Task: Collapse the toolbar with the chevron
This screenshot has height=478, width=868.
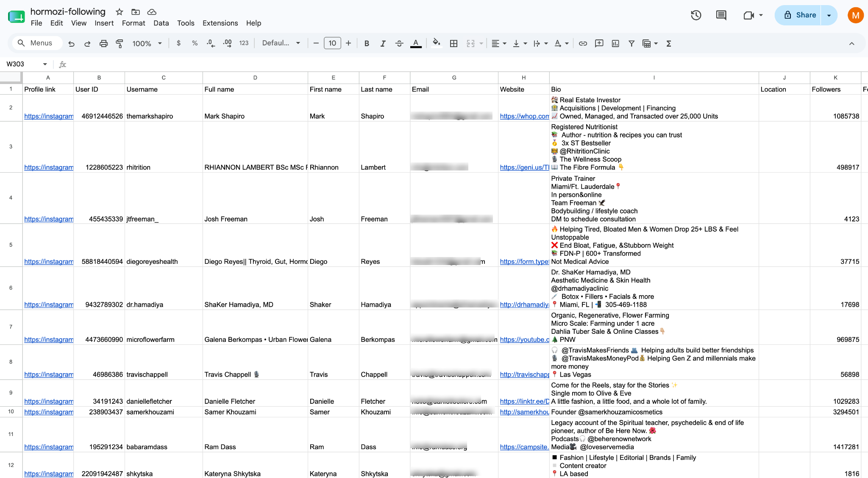Action: tap(852, 43)
